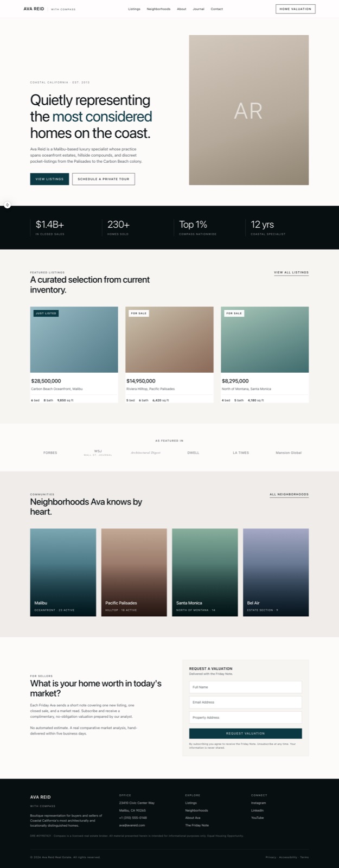The image size is (339, 868).
Task: Click the WSJ press logo
Action: click(98, 452)
